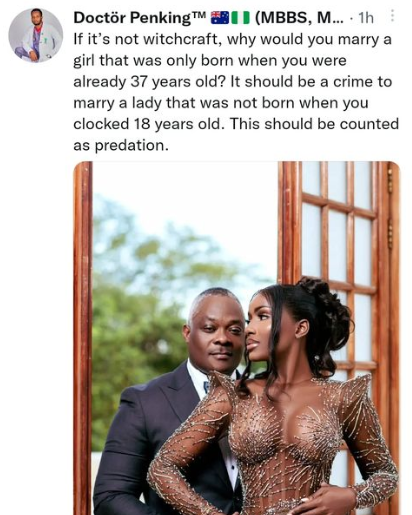Expand the attached couple photo
This screenshot has width=412, height=515.
(x=236, y=338)
